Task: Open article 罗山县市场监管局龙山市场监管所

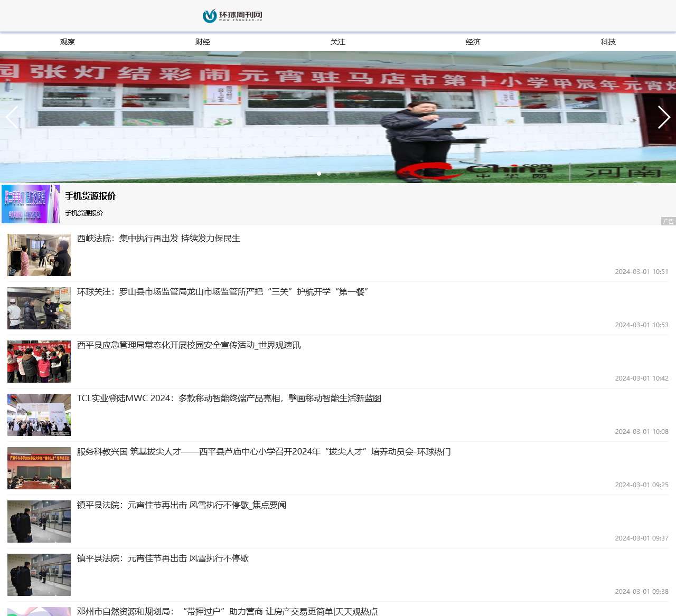Action: click(x=223, y=292)
